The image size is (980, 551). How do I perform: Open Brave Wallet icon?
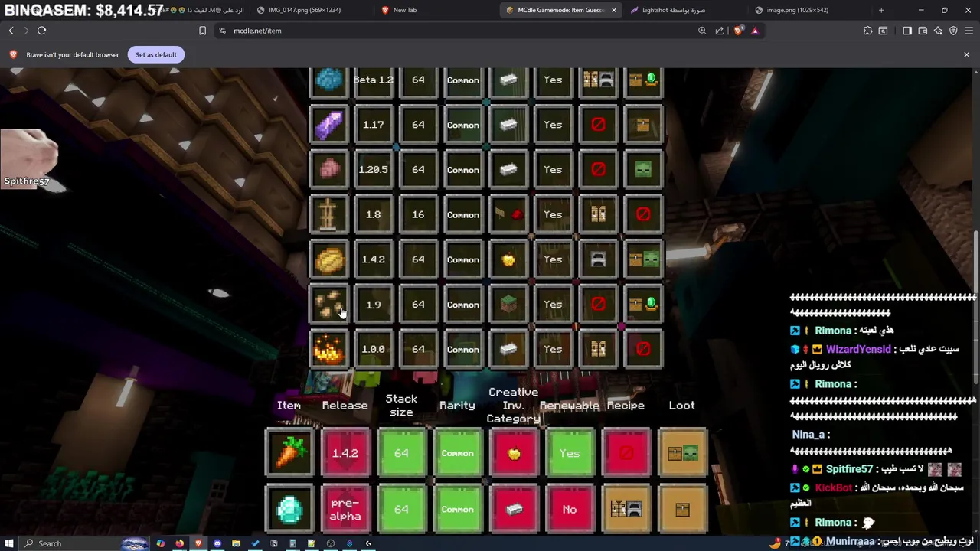(x=923, y=31)
